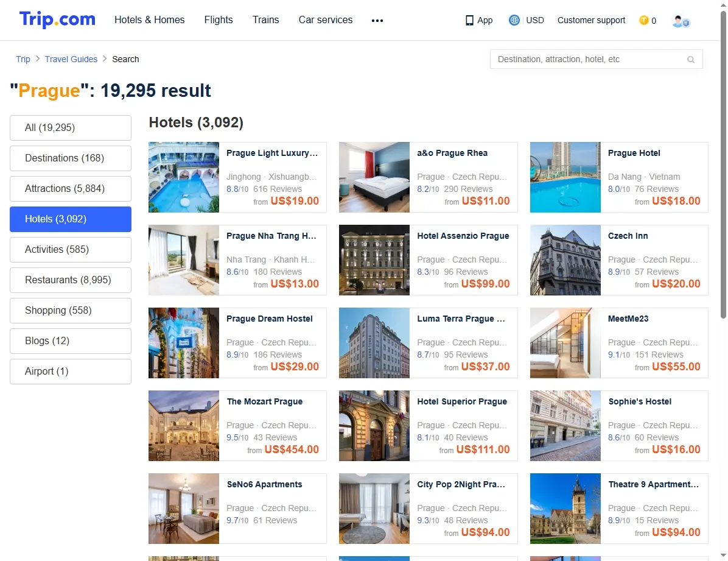Screen dimensions: 728x561
Task: Open a&o Prague Rhea thumbnail
Action: (x=374, y=177)
